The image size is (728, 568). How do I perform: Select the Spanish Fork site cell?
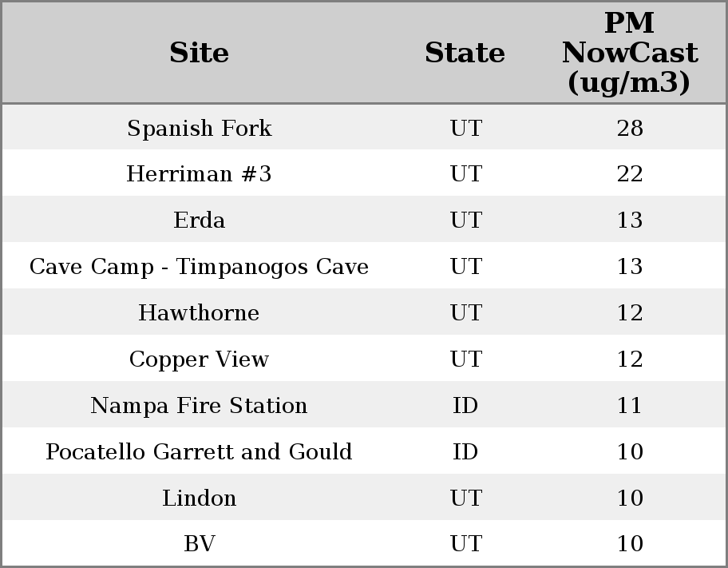(199, 128)
